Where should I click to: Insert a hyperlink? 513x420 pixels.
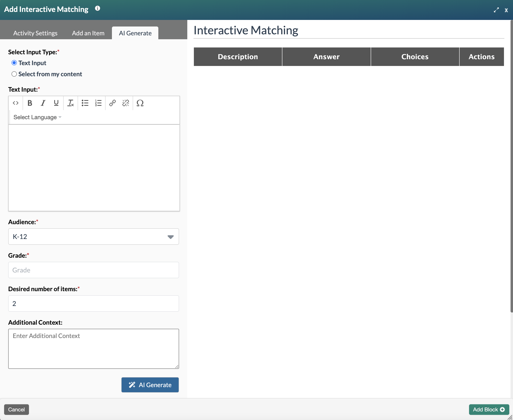pyautogui.click(x=112, y=103)
